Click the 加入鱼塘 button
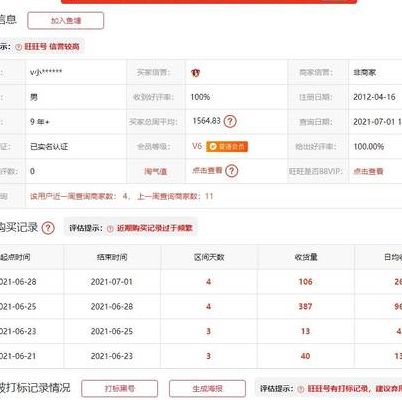 pos(66,21)
